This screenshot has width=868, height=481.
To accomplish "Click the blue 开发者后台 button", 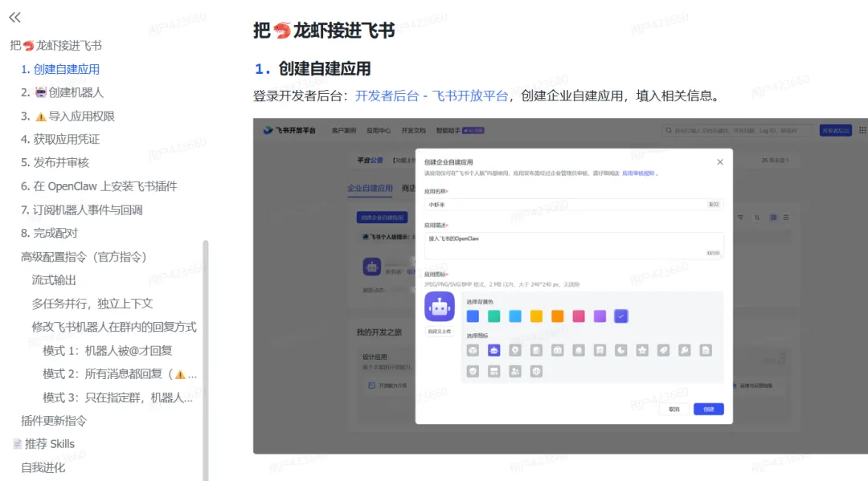I will click(x=835, y=130).
